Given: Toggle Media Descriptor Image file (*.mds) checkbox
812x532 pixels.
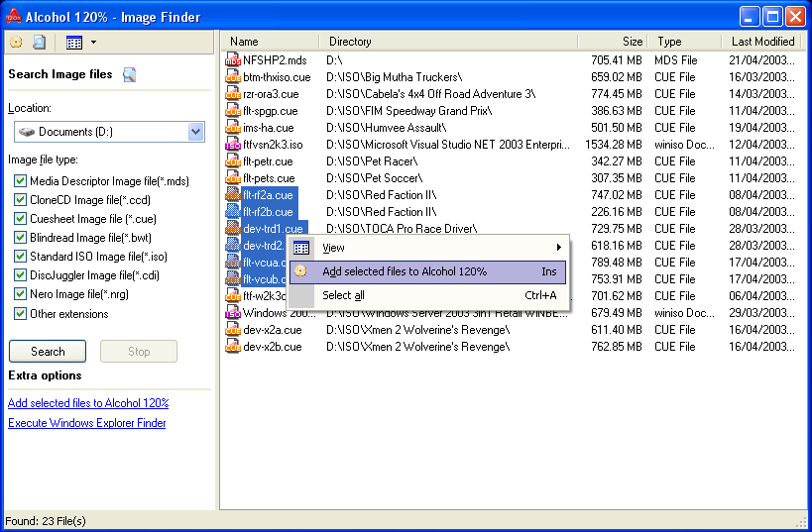Looking at the screenshot, I should tap(20, 180).
